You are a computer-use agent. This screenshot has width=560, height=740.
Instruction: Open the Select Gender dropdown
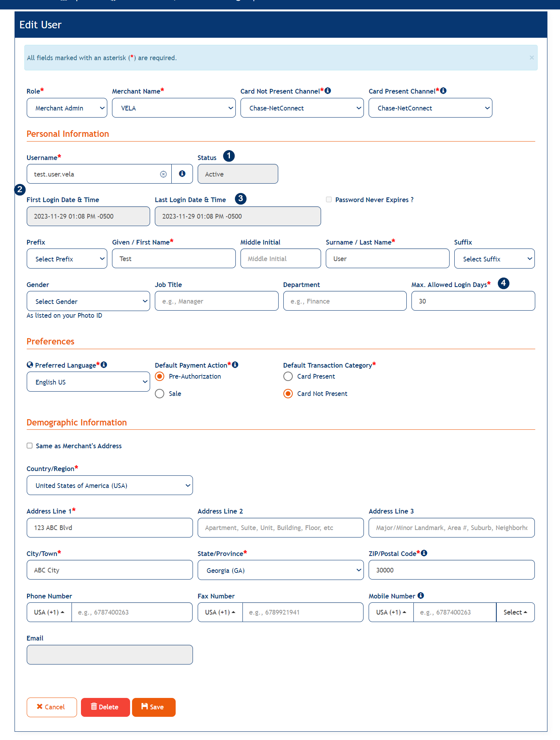tap(88, 302)
